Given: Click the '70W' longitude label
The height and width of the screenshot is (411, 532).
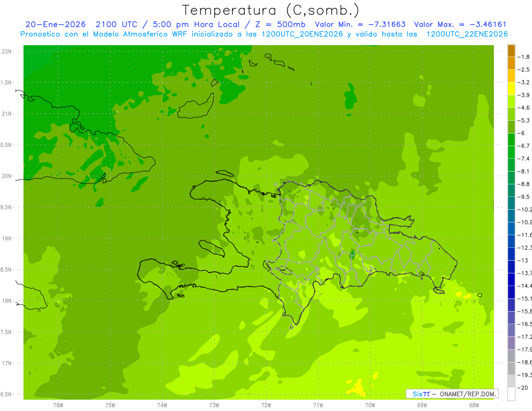Looking at the screenshot, I should [x=370, y=406].
